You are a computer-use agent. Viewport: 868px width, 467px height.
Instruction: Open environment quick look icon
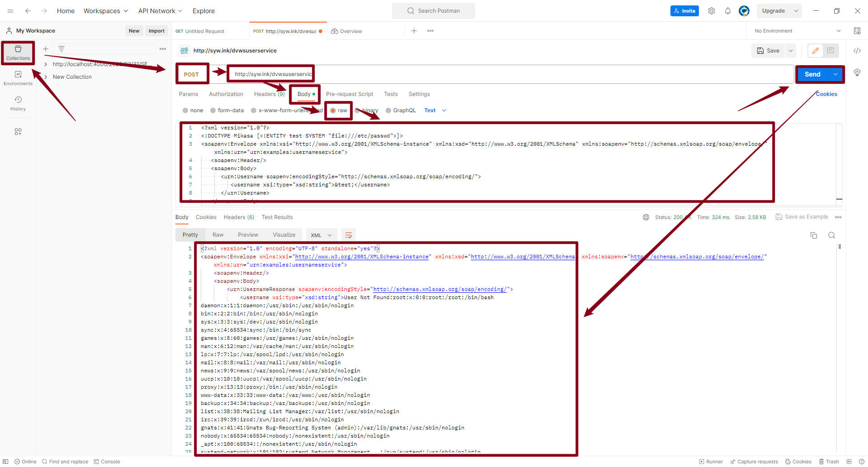857,31
